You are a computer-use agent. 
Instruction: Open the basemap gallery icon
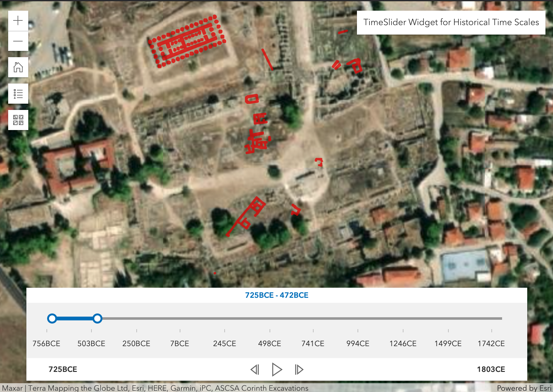pos(18,120)
